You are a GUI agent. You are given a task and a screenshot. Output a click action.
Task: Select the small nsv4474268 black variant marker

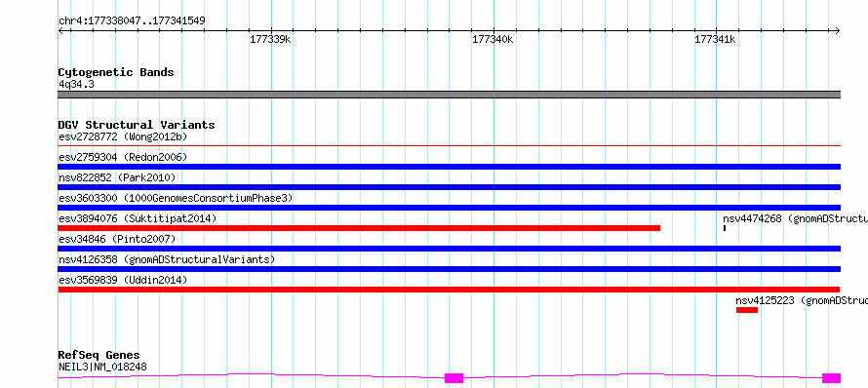pyautogui.click(x=724, y=228)
